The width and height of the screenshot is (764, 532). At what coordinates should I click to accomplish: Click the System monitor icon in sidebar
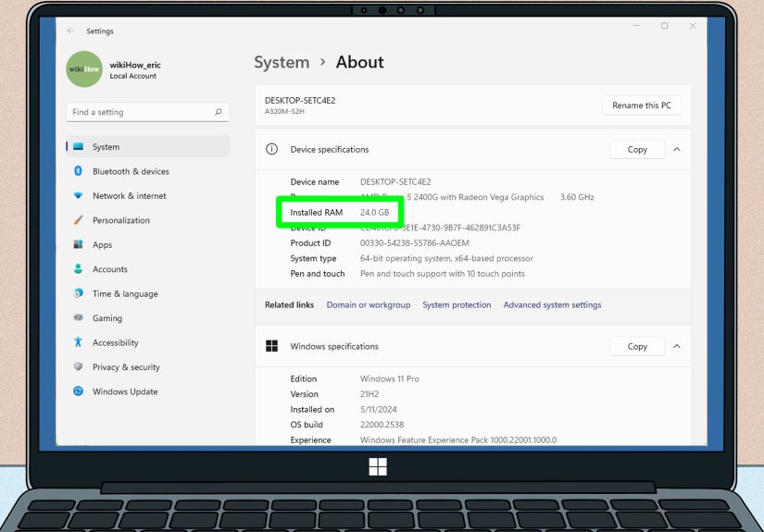pos(78,146)
